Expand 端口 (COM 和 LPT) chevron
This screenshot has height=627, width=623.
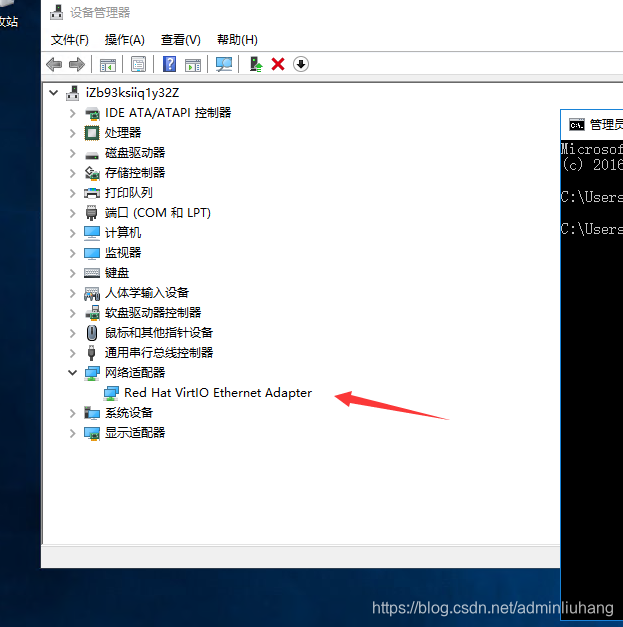tap(72, 213)
